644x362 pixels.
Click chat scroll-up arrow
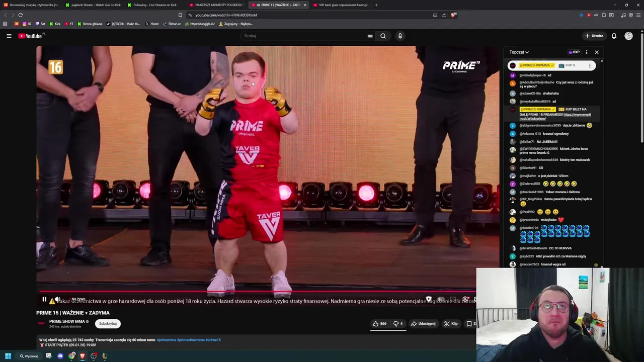pyautogui.click(x=602, y=61)
